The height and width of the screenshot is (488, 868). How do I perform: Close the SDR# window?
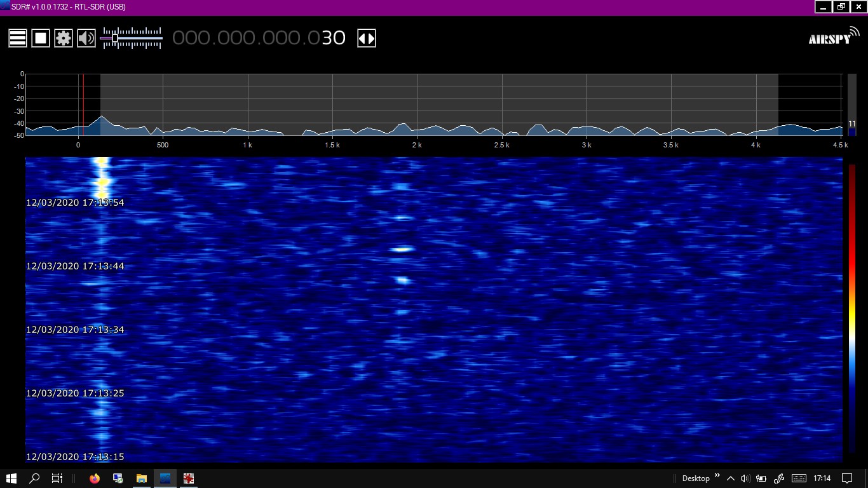pos(859,7)
